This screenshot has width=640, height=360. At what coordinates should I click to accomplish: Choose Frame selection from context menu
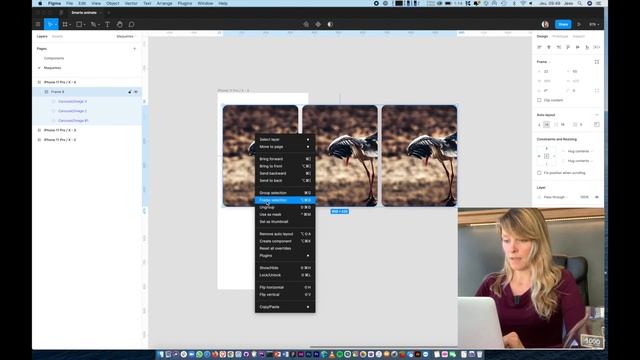coord(285,200)
